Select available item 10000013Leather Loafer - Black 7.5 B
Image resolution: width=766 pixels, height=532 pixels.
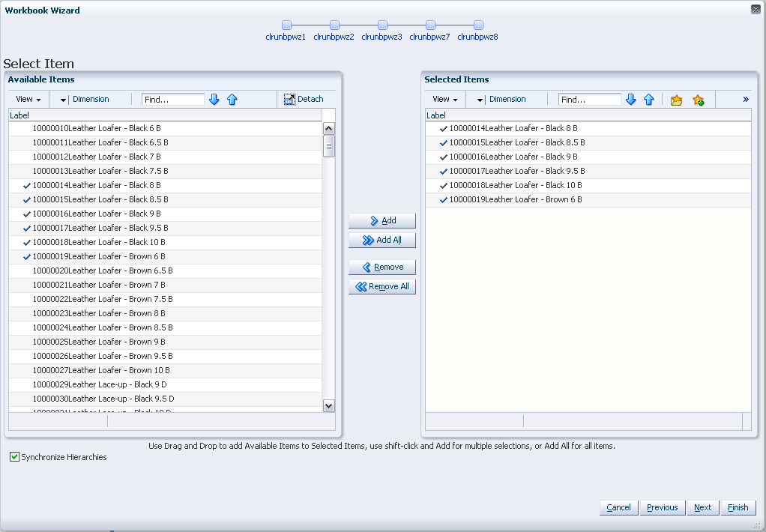tap(165, 171)
